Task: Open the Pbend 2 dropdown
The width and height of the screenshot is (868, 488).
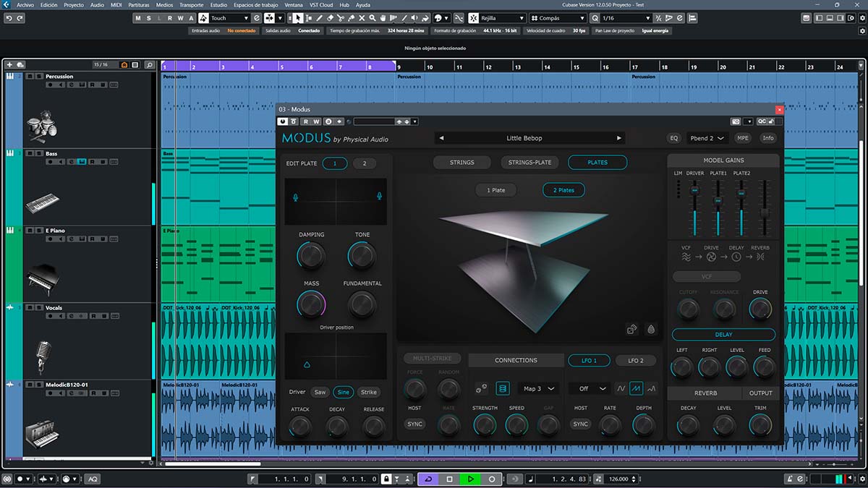Action: 707,138
